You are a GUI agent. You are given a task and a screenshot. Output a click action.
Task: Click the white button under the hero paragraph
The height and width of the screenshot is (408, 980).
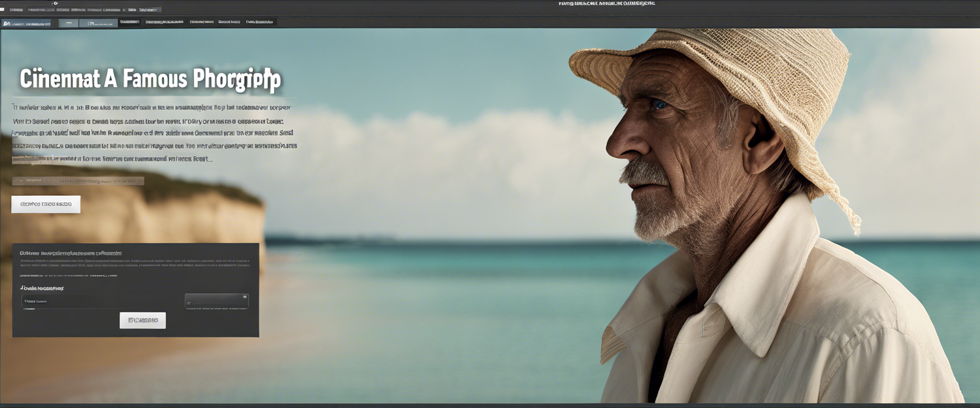point(46,204)
